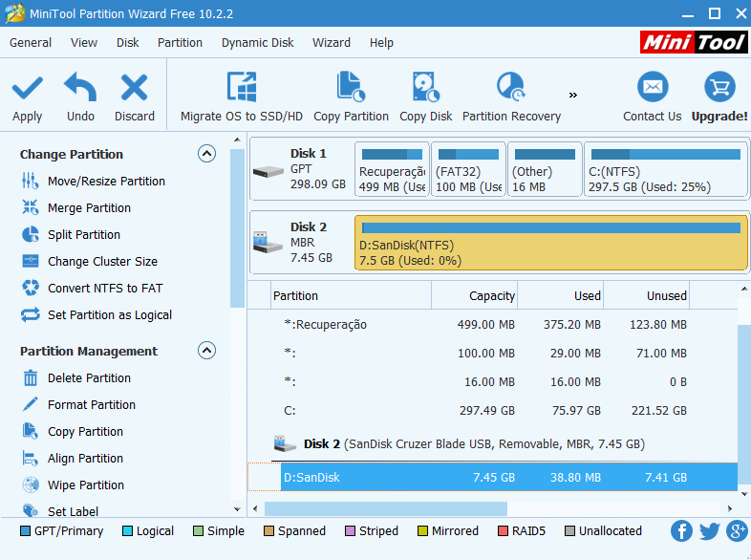The width and height of the screenshot is (751, 560).
Task: Choose Copy Partition in Partition Management
Action: pyautogui.click(x=73, y=432)
